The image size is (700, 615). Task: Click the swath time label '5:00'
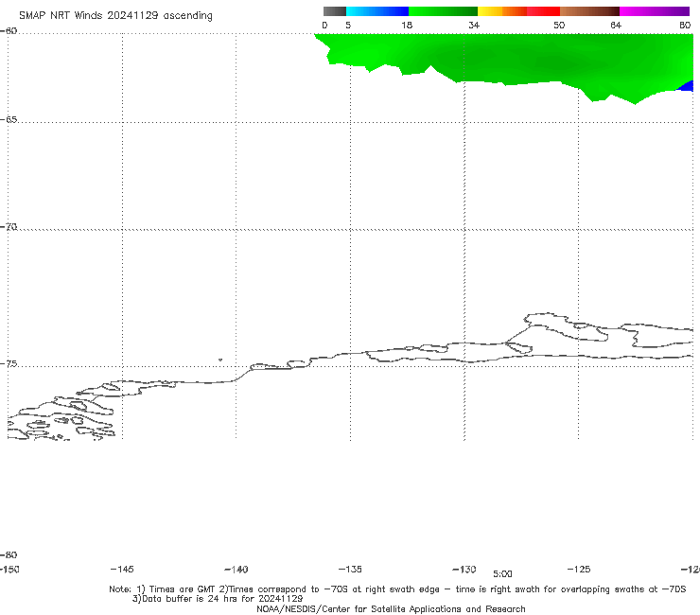click(x=502, y=574)
